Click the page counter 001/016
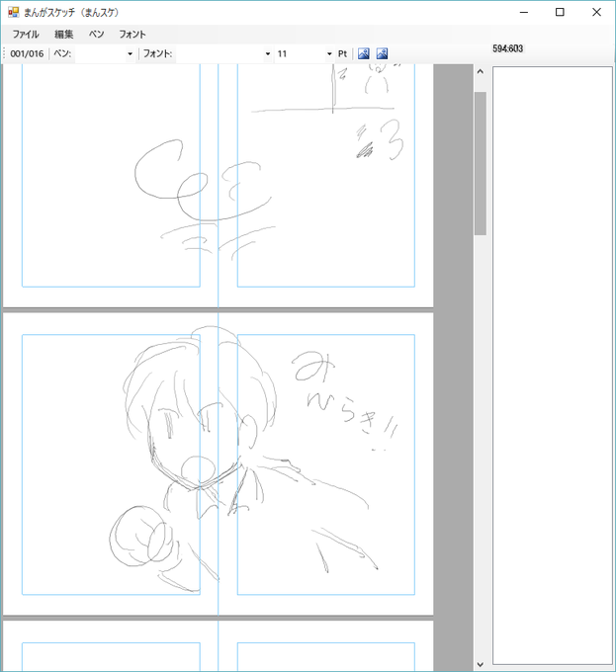The height and width of the screenshot is (672, 616). [27, 54]
